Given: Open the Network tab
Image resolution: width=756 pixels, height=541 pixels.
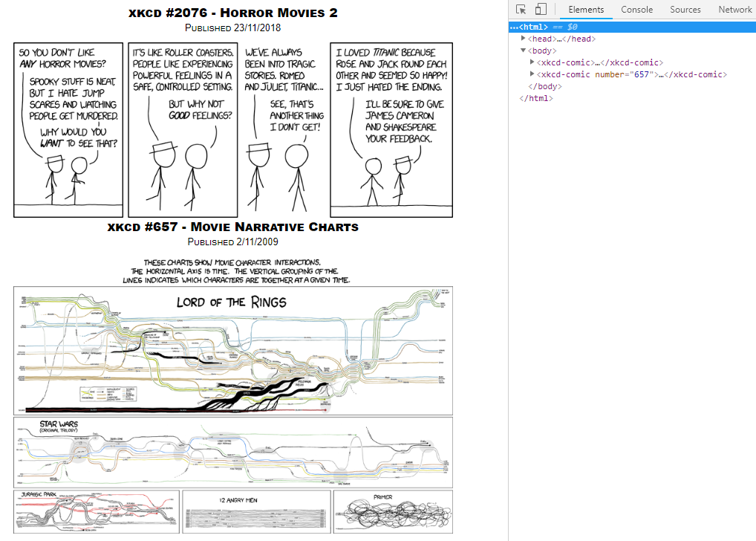Looking at the screenshot, I should coord(734,10).
